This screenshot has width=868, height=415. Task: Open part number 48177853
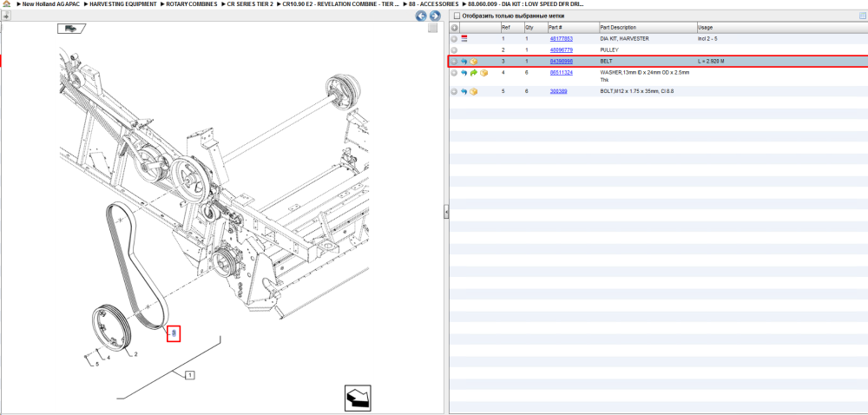tap(562, 39)
